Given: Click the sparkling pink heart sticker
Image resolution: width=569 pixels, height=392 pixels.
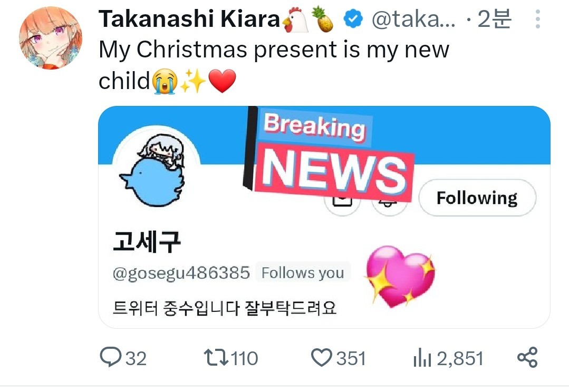Looking at the screenshot, I should (x=400, y=276).
